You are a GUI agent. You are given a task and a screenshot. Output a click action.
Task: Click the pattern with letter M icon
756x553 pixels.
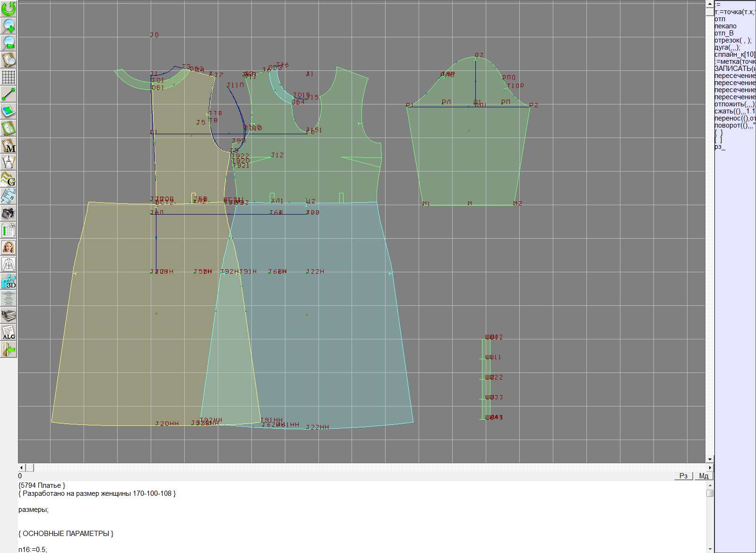tap(9, 145)
